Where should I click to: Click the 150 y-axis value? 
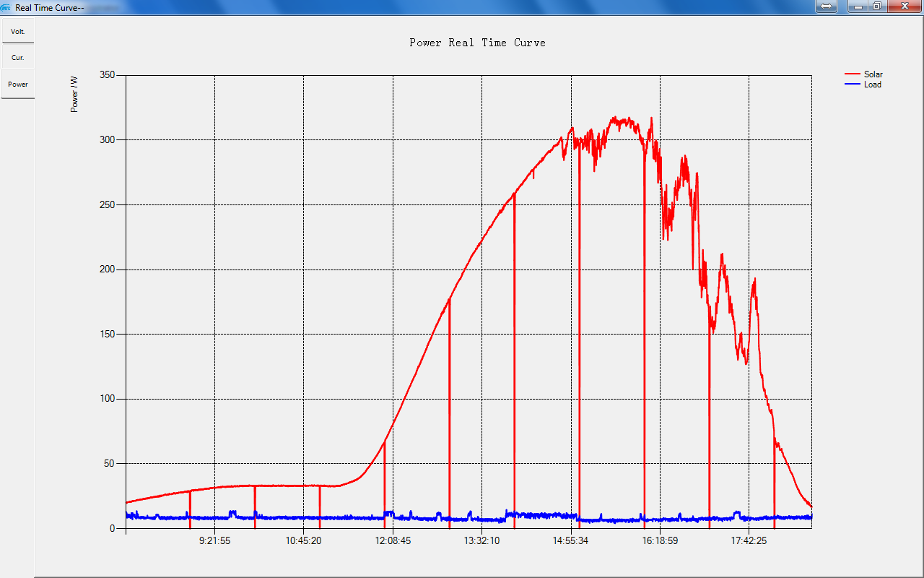(107, 334)
